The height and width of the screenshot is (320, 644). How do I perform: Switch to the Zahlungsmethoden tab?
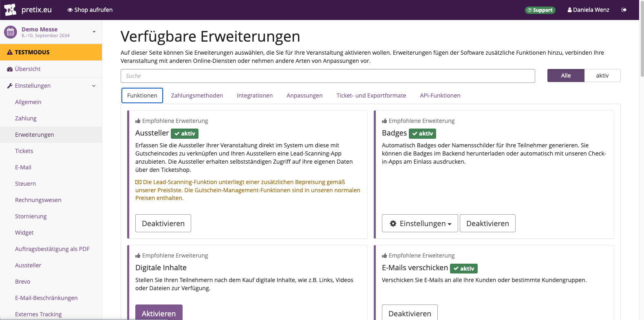click(197, 96)
